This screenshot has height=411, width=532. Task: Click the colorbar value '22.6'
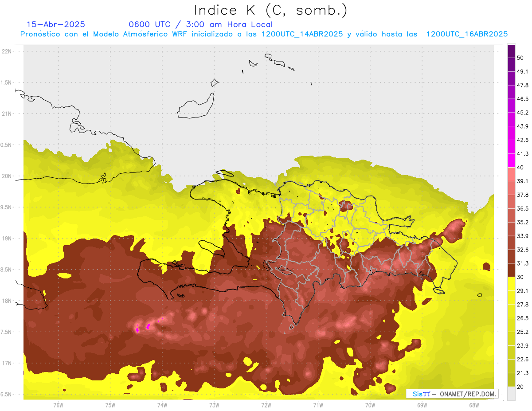click(523, 360)
